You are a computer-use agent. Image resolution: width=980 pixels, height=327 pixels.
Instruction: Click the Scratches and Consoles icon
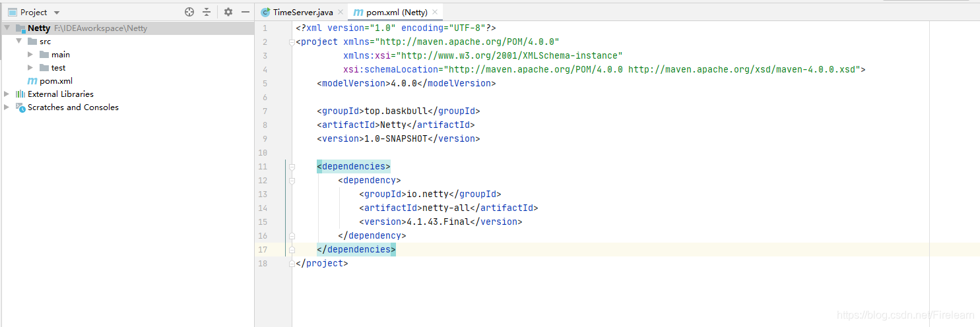(20, 107)
